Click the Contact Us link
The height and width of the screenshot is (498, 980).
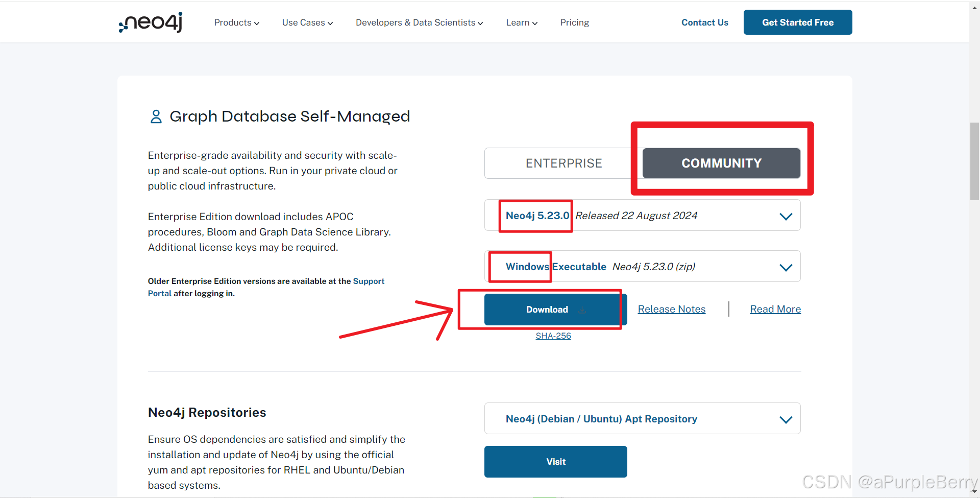704,22
